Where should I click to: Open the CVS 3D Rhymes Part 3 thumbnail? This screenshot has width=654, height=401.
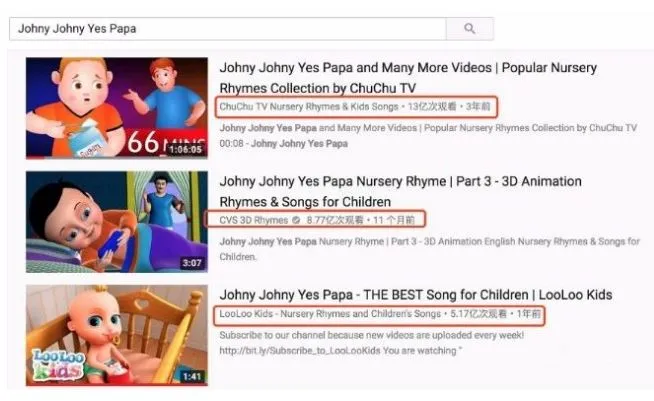pos(117,222)
